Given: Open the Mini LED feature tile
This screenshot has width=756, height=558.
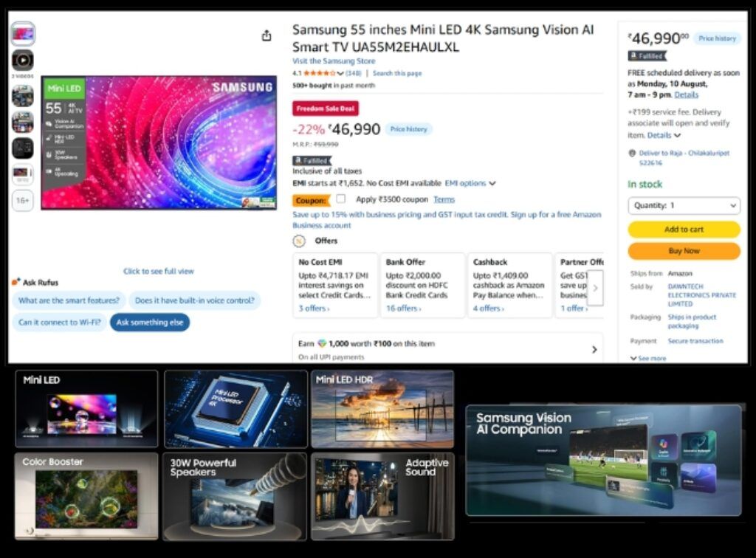Looking at the screenshot, I should 86,409.
